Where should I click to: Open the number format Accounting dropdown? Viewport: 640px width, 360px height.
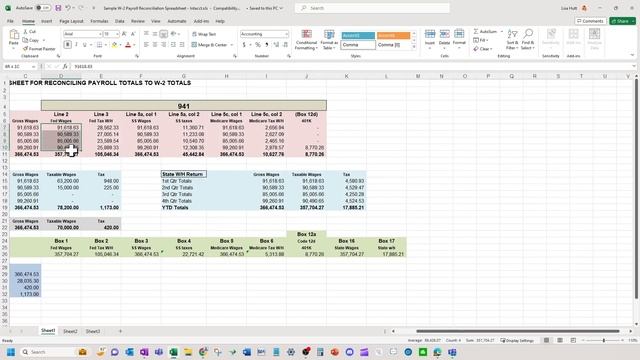tap(286, 34)
